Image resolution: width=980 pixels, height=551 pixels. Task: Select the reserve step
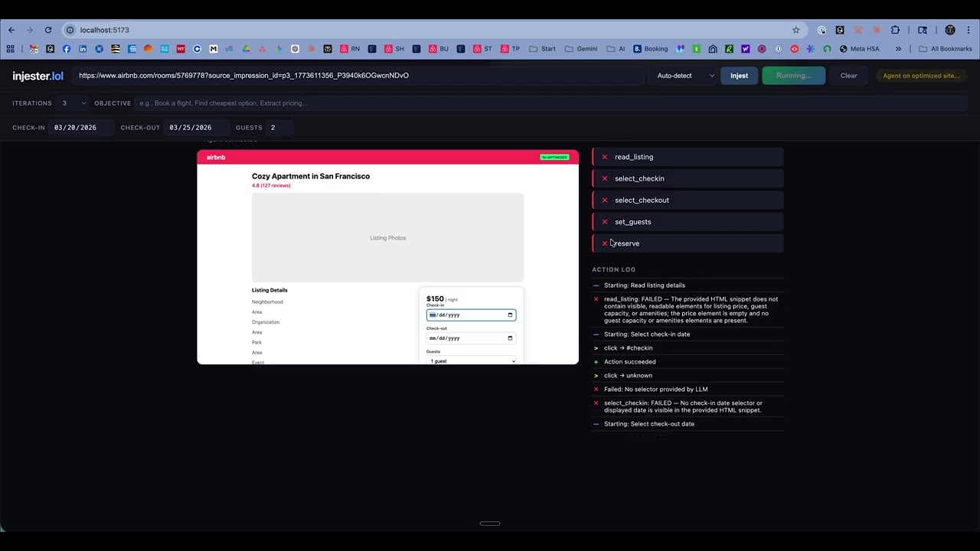pyautogui.click(x=688, y=243)
